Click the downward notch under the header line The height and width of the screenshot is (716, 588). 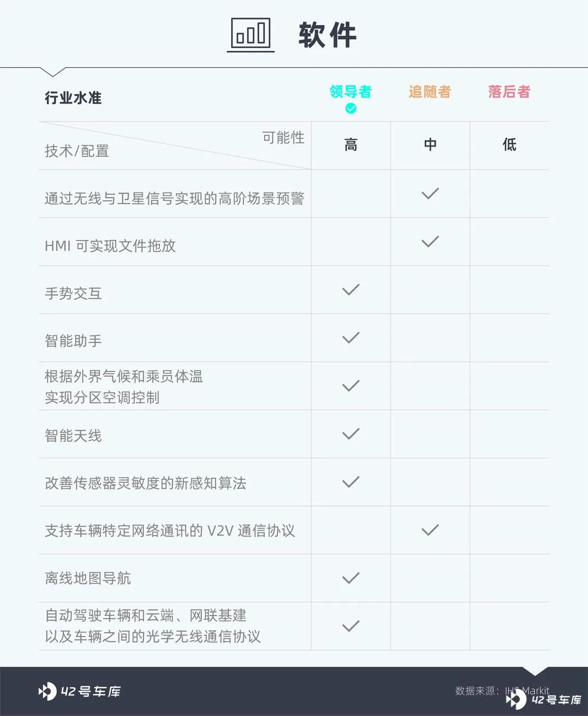pos(53,72)
